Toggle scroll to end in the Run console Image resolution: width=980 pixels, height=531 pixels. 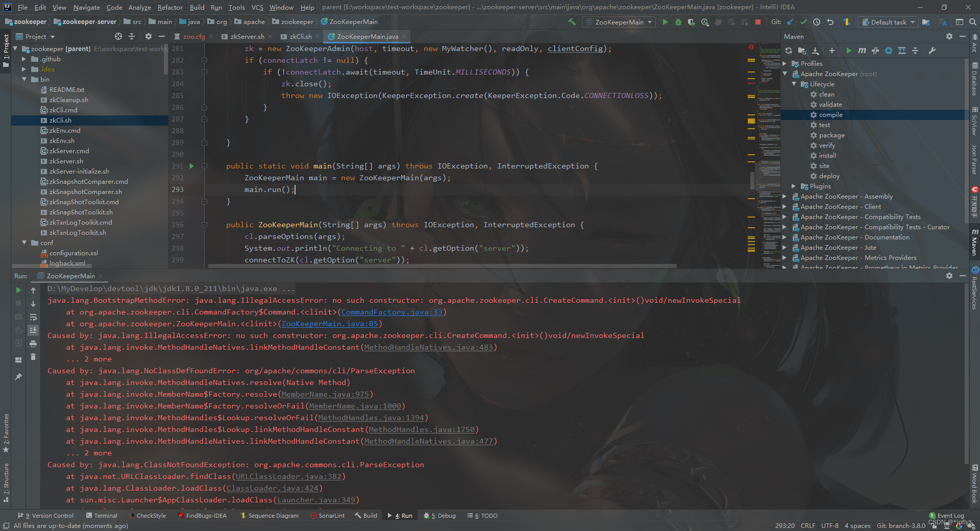click(x=33, y=330)
